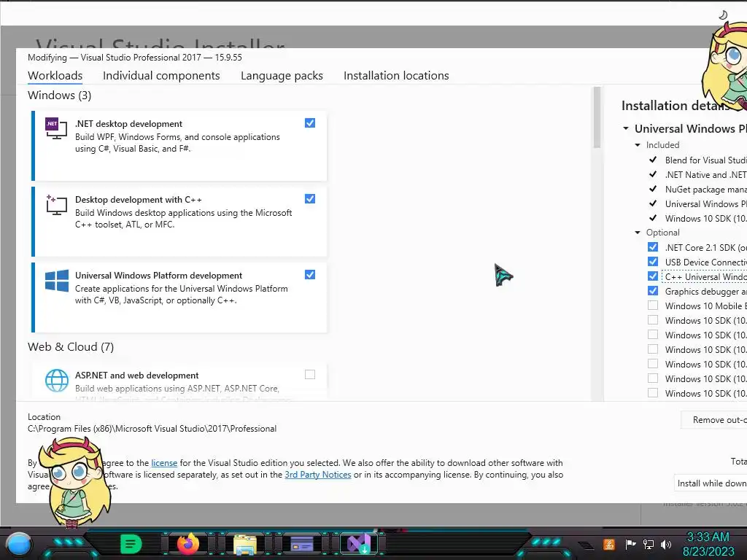Uncheck the USB Device Connectivity option
Screen dimensions: 747x560
pos(653,262)
